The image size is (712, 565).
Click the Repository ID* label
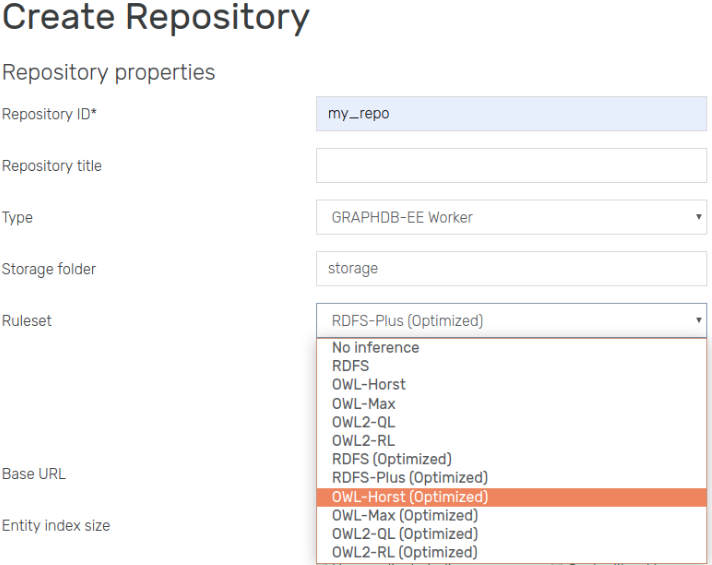(49, 114)
